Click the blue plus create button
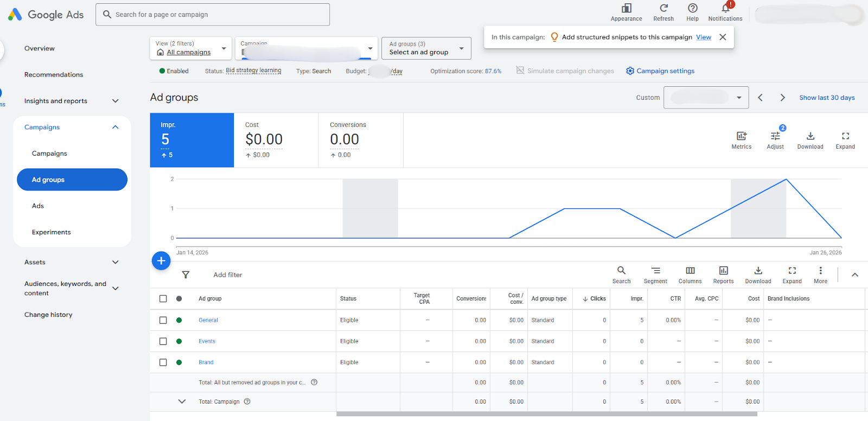This screenshot has width=868, height=421. pos(161,261)
